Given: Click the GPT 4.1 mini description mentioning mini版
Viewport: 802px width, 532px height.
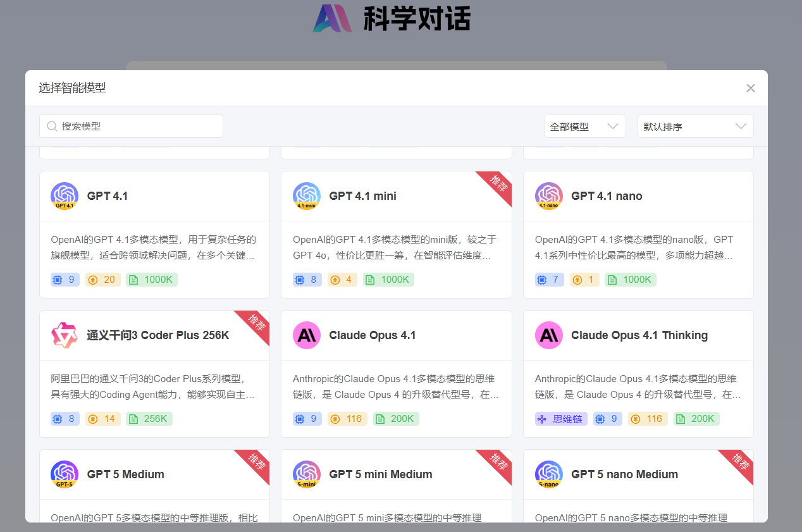Looking at the screenshot, I should tap(395, 248).
